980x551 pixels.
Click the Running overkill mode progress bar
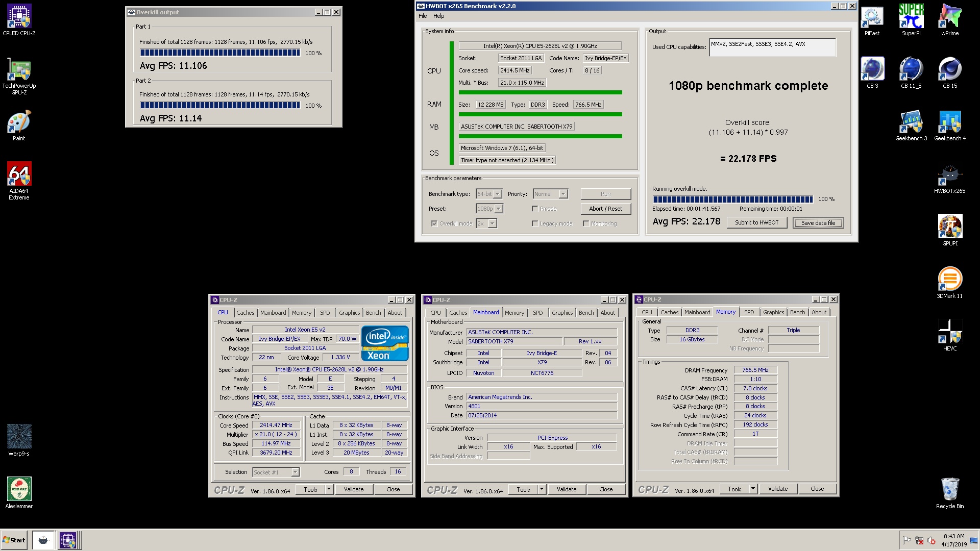click(732, 199)
